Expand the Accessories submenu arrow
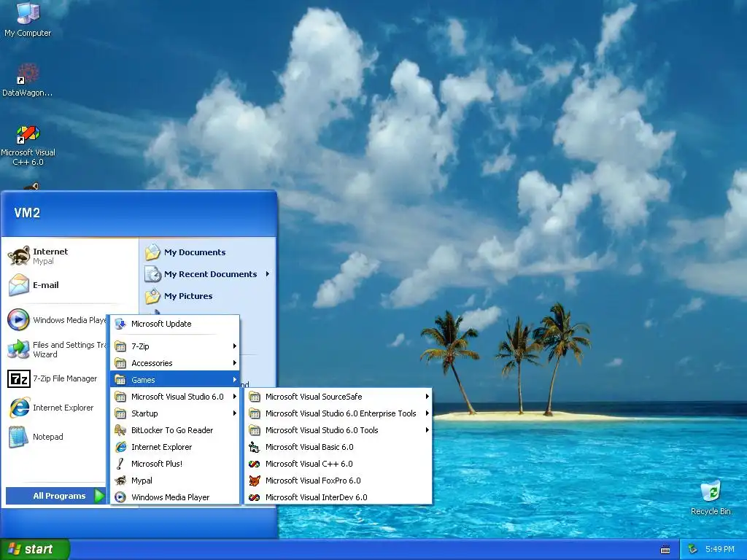Viewport: 747px width, 560px height. click(235, 363)
